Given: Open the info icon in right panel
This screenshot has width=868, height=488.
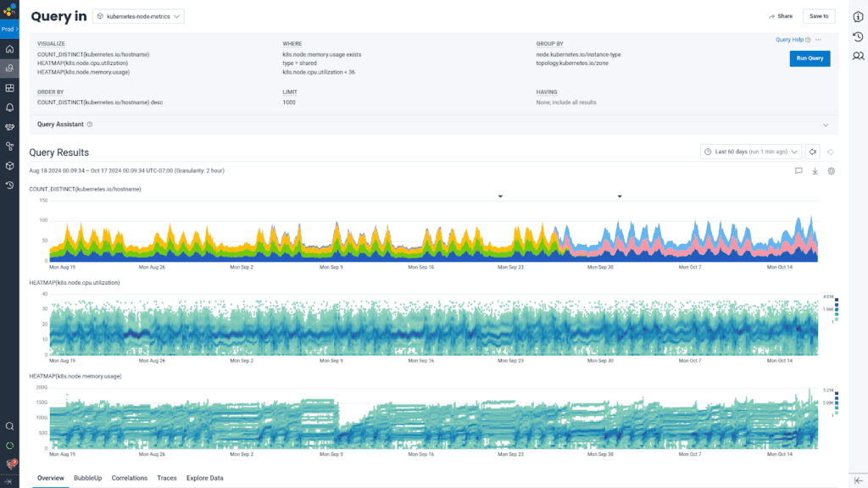Looking at the screenshot, I should [858, 17].
